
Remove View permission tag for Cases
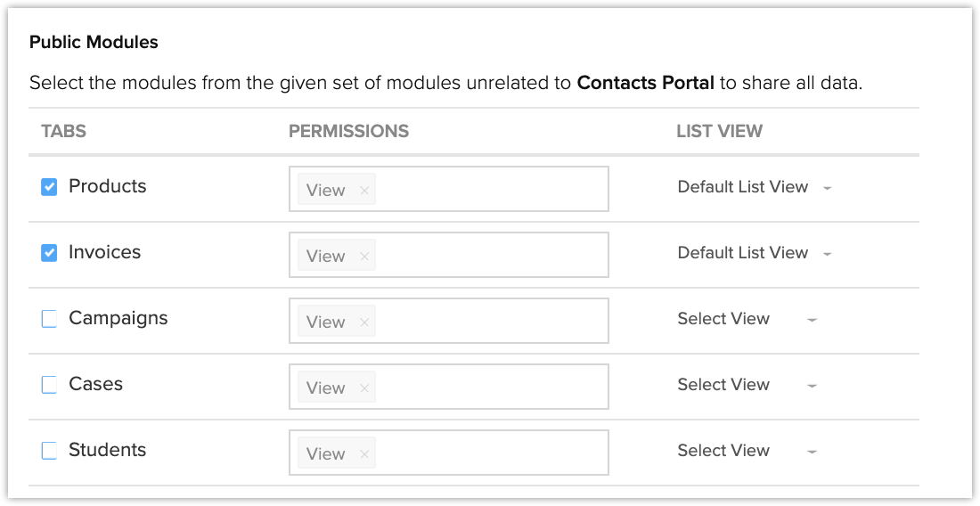click(x=363, y=388)
